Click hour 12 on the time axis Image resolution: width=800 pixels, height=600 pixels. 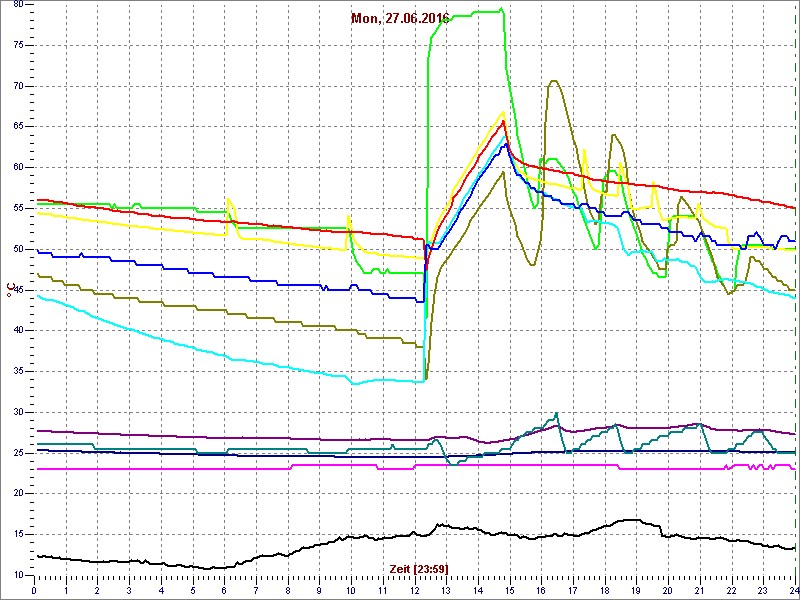415,590
